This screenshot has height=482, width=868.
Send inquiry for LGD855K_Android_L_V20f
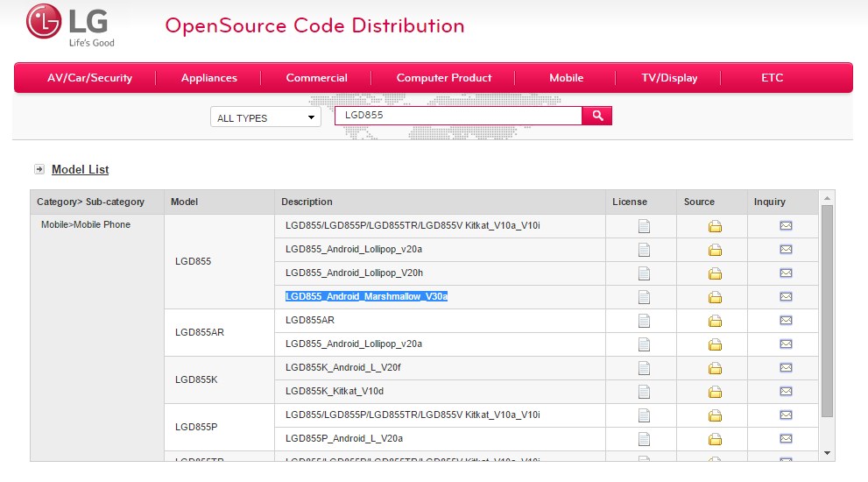786,368
